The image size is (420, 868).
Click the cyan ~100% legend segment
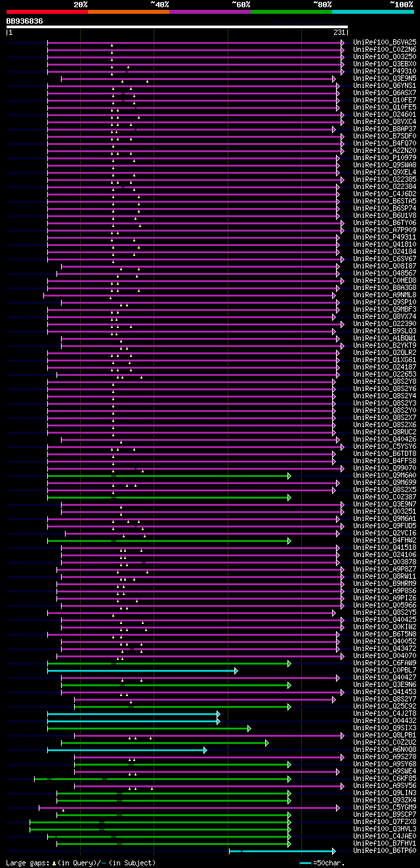[x=373, y=12]
